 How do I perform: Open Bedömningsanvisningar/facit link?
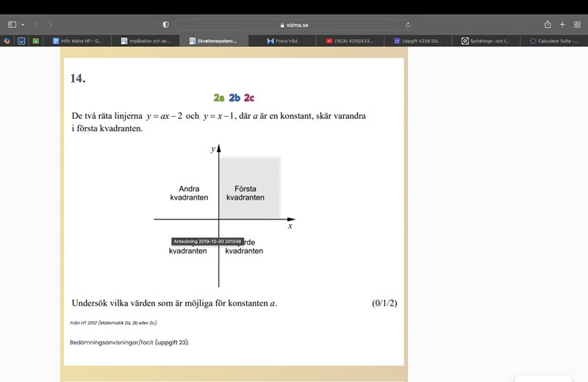(129, 342)
